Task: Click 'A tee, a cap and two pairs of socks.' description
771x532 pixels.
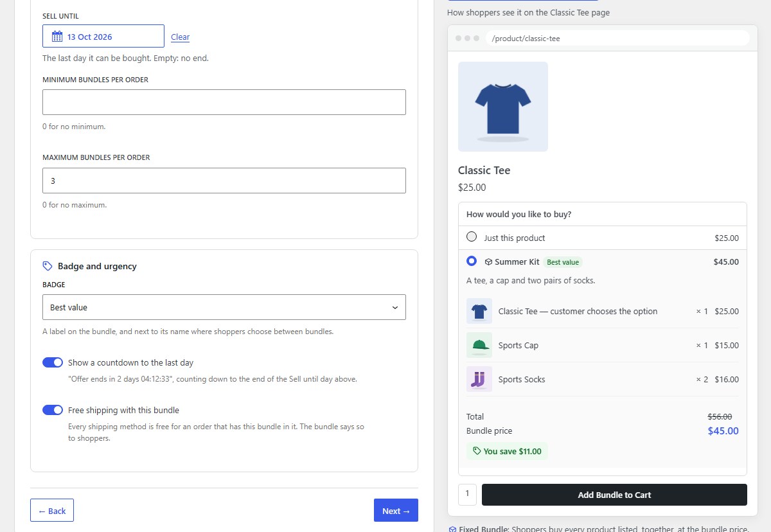Action: coord(531,280)
